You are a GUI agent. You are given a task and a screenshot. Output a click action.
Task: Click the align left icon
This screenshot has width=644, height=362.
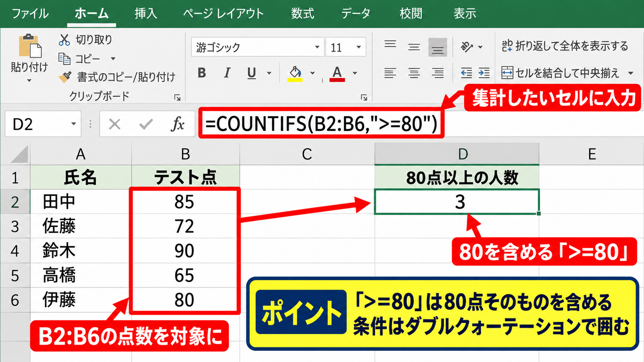[390, 73]
